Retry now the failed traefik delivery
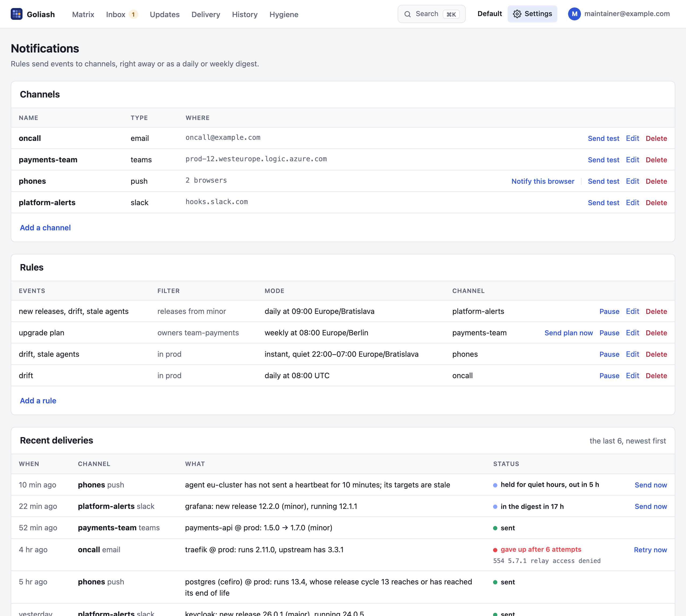 click(x=650, y=550)
